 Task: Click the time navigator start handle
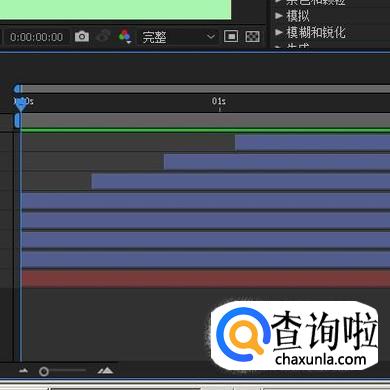[x=18, y=89]
